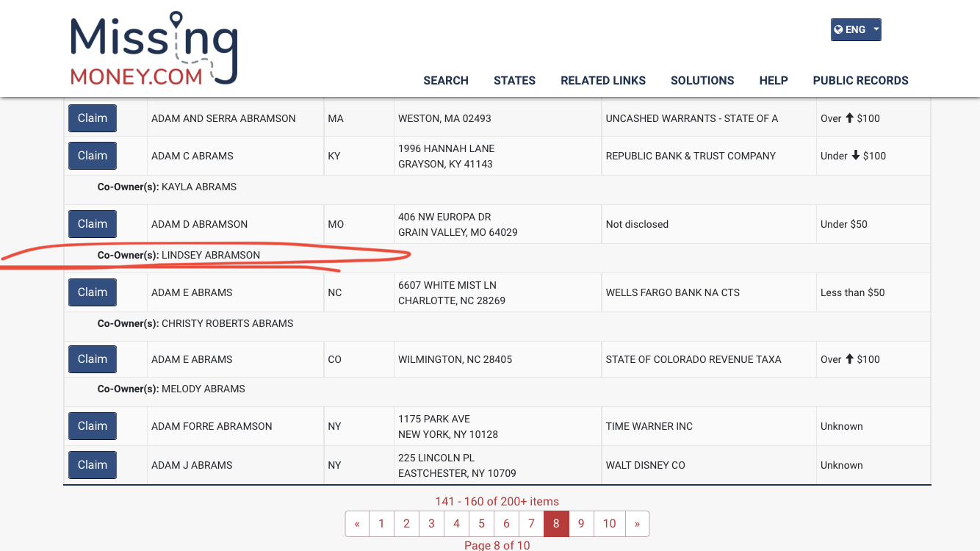Open the SEARCH menu item
The image size is (980, 551).
[x=446, y=81]
